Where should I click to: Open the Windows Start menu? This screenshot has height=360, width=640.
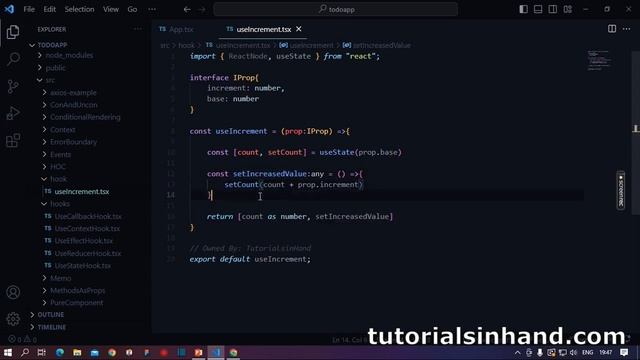click(x=8, y=352)
